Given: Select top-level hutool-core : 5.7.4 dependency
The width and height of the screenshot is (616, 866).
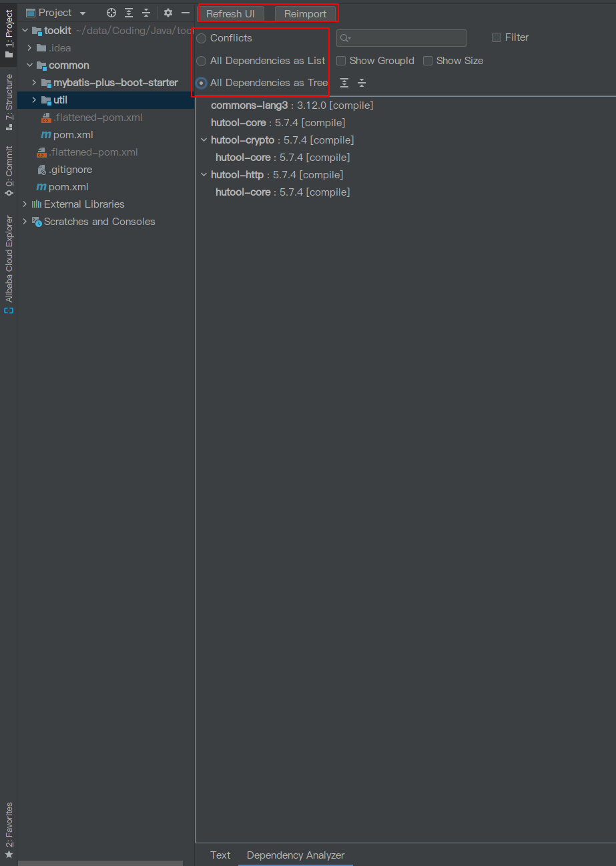Looking at the screenshot, I should tap(278, 123).
